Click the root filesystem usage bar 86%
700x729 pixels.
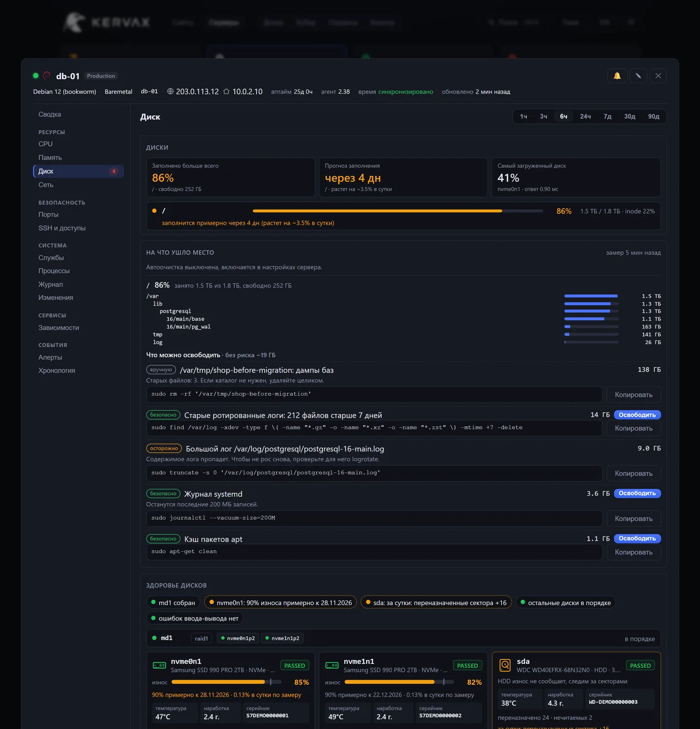tap(398, 211)
